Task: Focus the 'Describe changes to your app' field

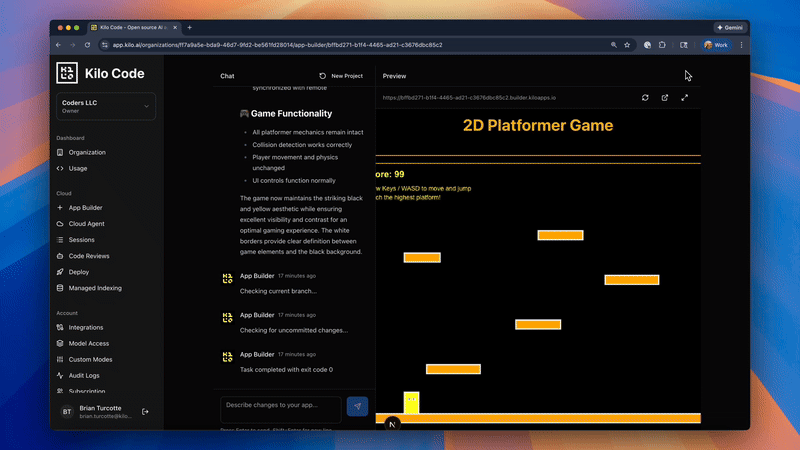Action: [282, 405]
